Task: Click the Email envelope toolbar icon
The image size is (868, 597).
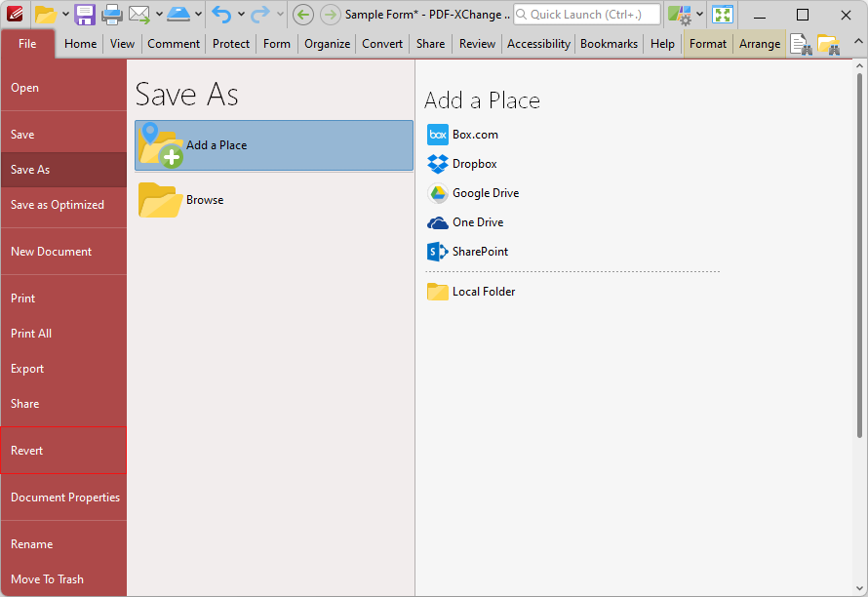Action: coord(139,15)
